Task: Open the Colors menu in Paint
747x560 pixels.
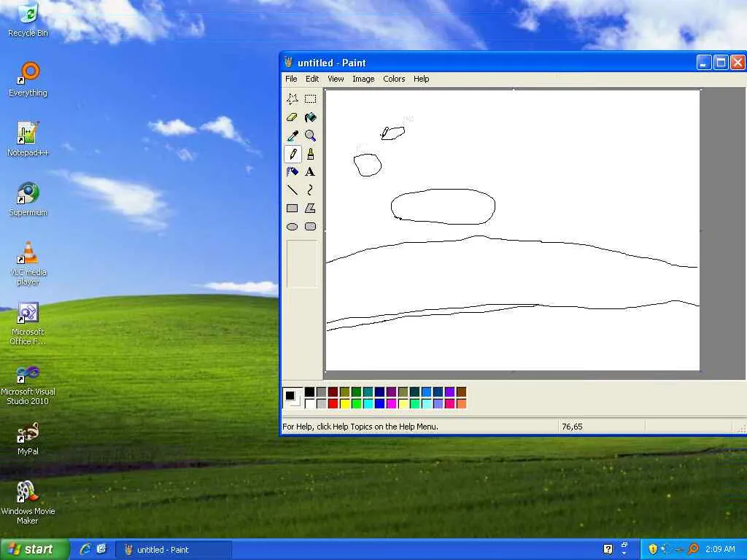Action: click(394, 79)
